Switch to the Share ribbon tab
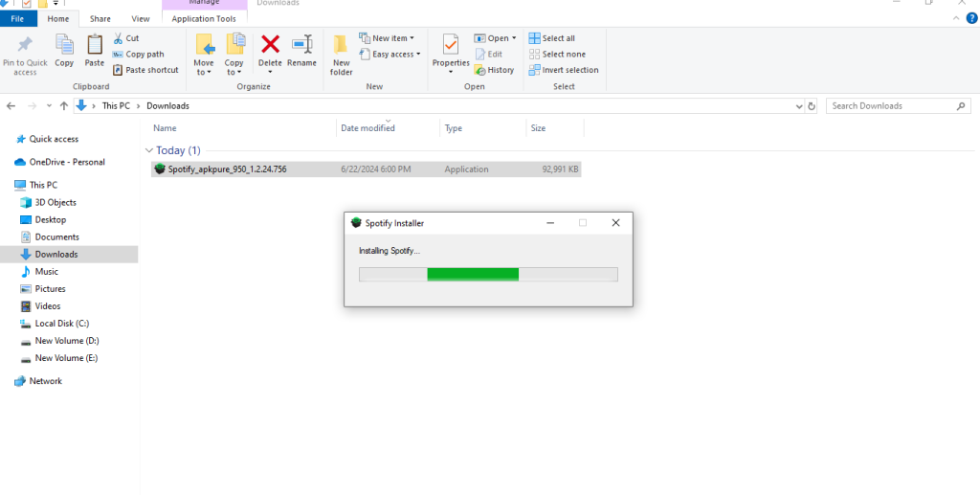 pyautogui.click(x=100, y=19)
